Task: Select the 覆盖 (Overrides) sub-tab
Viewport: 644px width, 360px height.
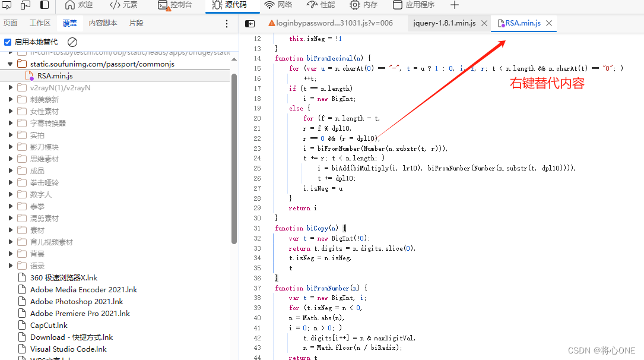Action: (69, 23)
